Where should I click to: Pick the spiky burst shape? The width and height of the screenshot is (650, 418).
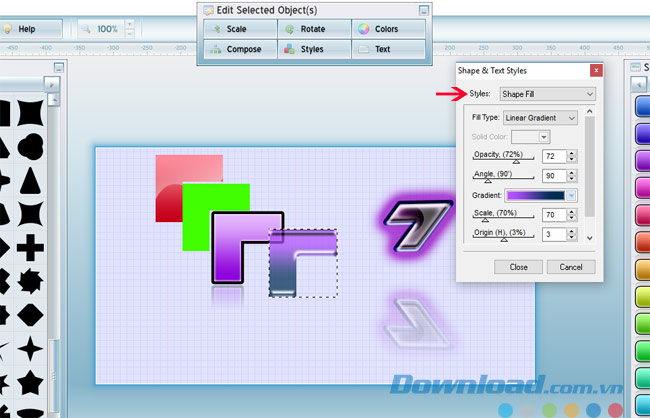(x=30, y=281)
